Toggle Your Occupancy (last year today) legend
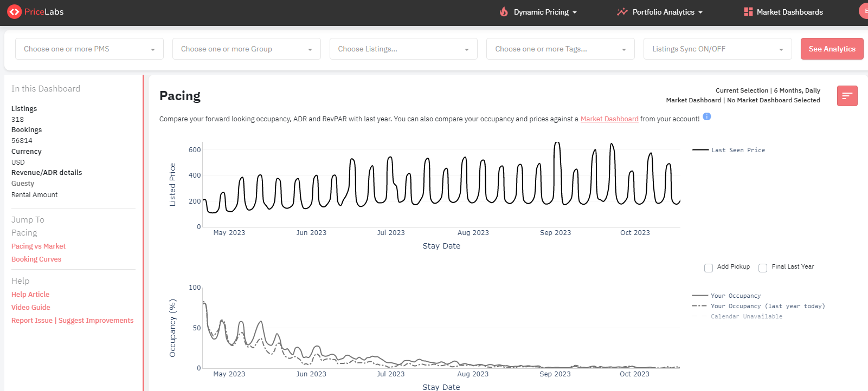This screenshot has width=868, height=391. pyautogui.click(x=758, y=306)
